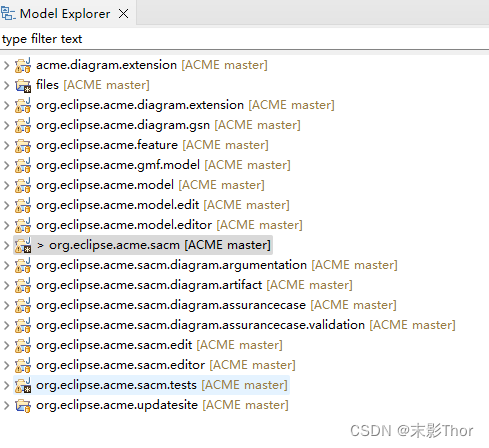This screenshot has width=489, height=448.
Task: Select org.eclipse.acme.sacm.edit label
Action: click(159, 345)
